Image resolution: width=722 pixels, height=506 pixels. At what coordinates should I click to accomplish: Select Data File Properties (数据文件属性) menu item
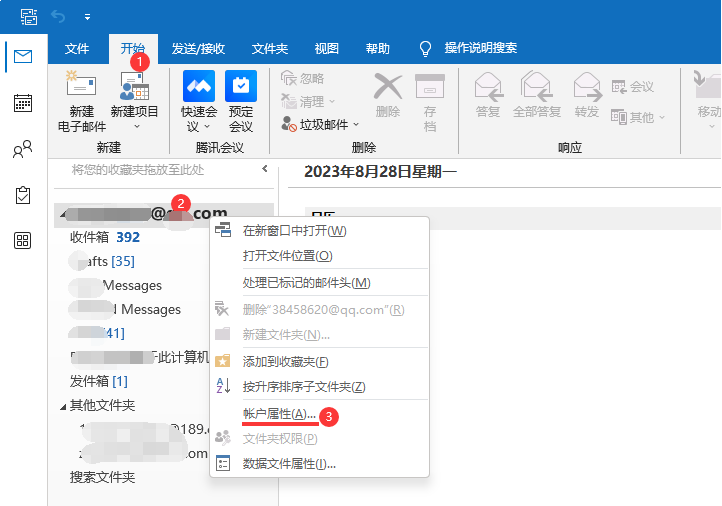click(x=289, y=463)
